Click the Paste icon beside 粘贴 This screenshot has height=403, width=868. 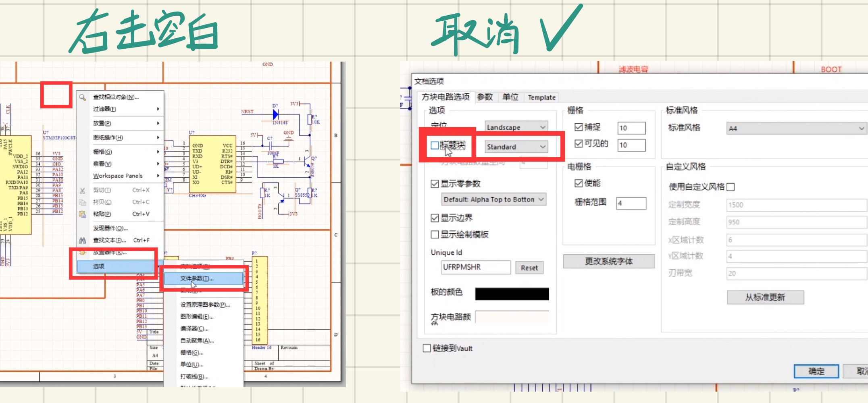82,214
